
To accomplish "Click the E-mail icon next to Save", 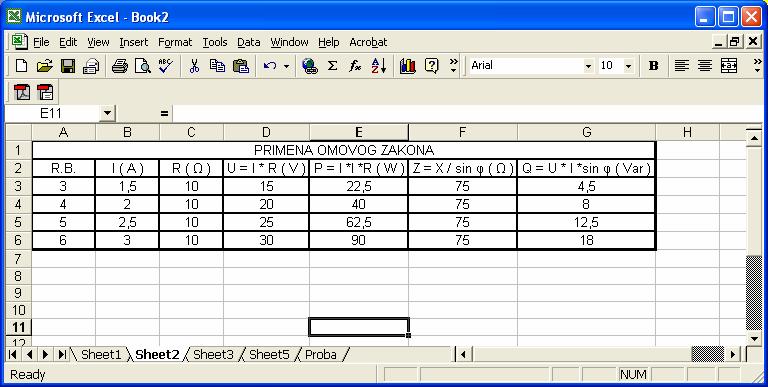I will [91, 66].
